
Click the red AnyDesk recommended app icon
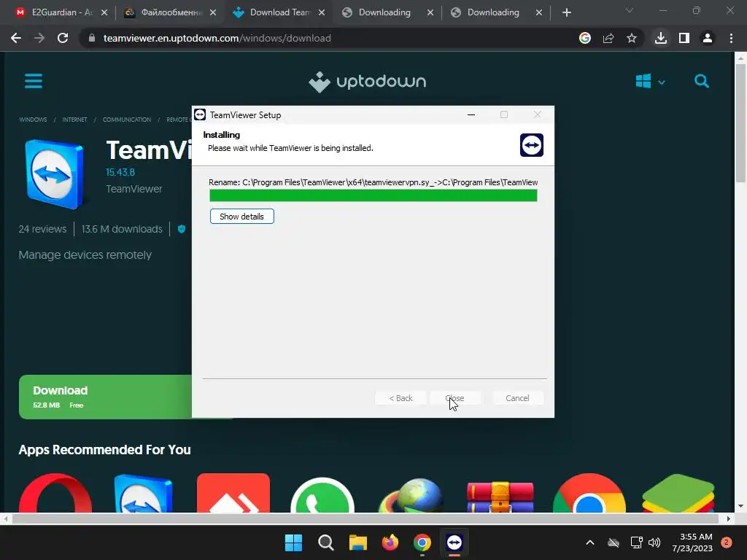(233, 493)
